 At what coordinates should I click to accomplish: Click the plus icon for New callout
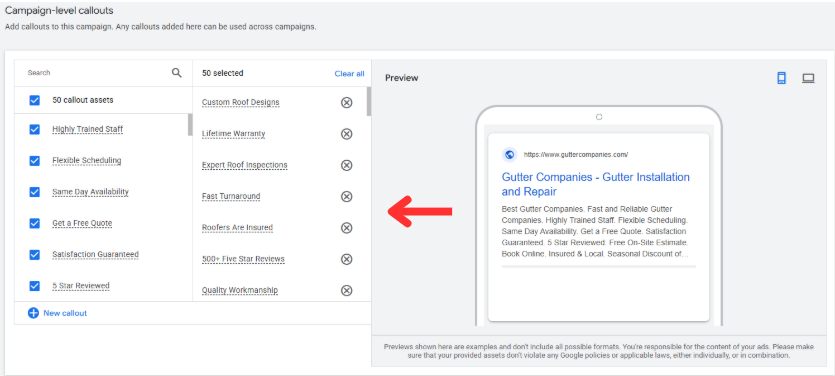tap(33, 313)
